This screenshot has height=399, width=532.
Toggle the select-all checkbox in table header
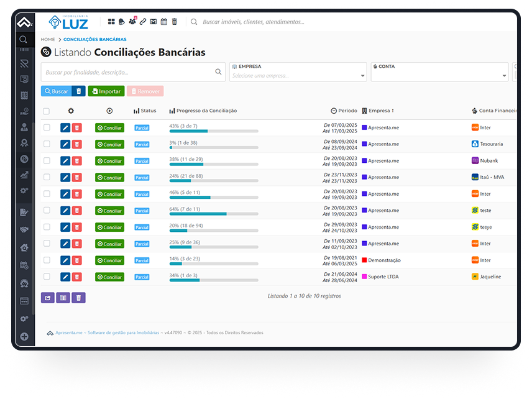click(x=47, y=111)
